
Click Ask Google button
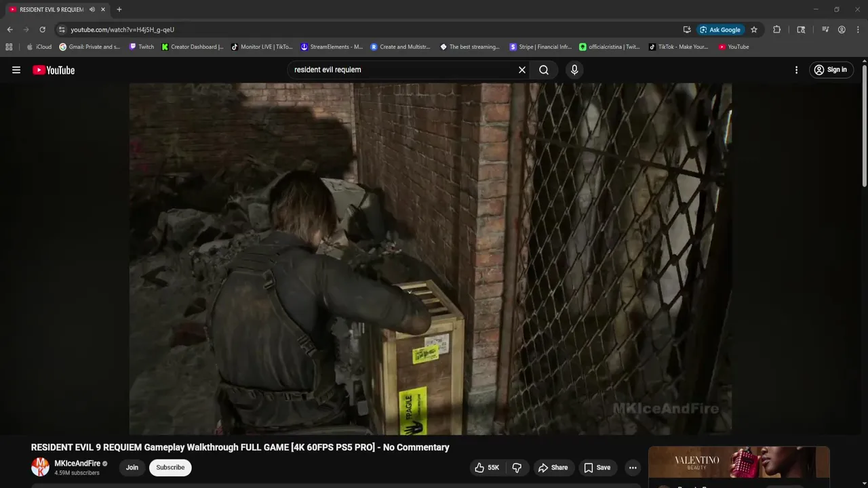pyautogui.click(x=719, y=30)
